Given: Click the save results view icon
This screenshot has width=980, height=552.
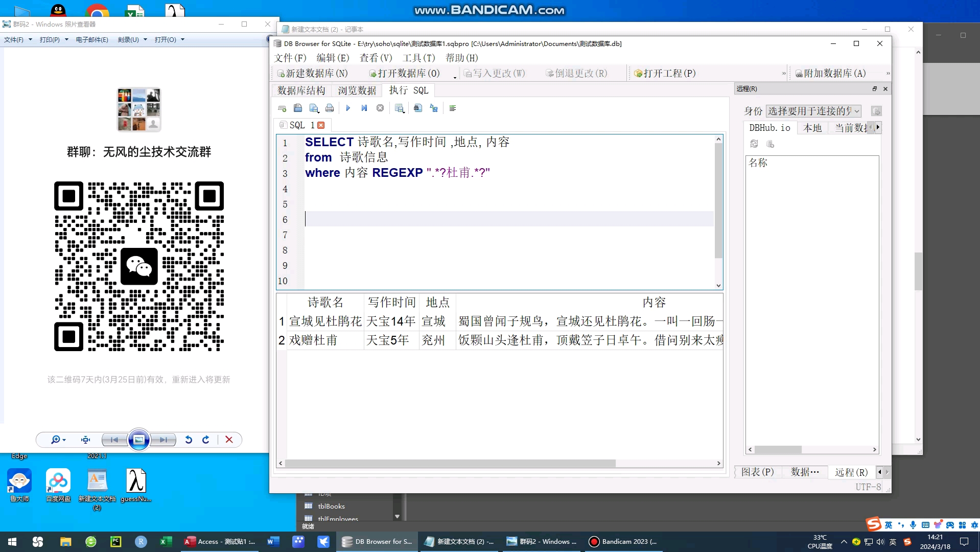Looking at the screenshot, I should coord(400,108).
